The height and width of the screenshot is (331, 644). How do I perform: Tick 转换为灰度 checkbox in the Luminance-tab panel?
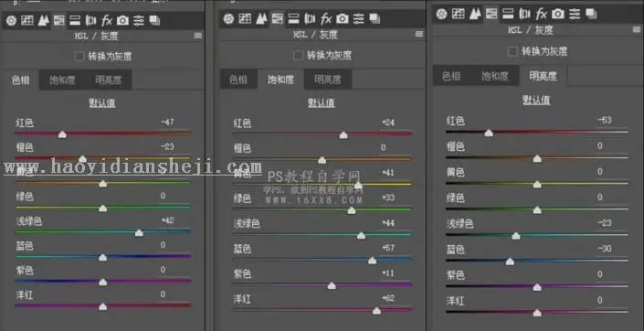pyautogui.click(x=512, y=51)
